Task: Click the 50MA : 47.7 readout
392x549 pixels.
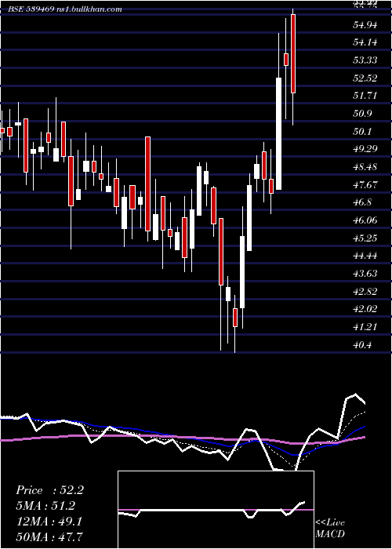Action: click(49, 536)
